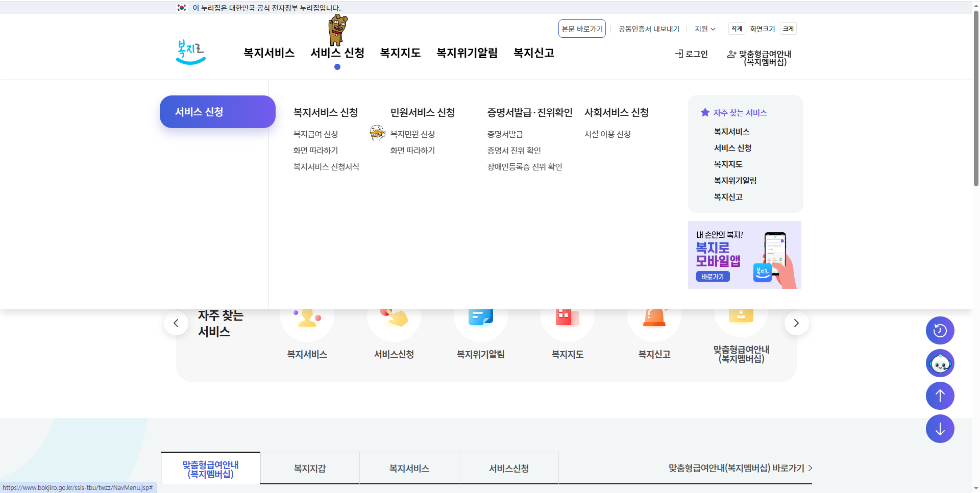The height and width of the screenshot is (493, 980).
Task: Click 서비스 신청 in the 자주 찾는 서비스 panel
Action: coord(732,148)
